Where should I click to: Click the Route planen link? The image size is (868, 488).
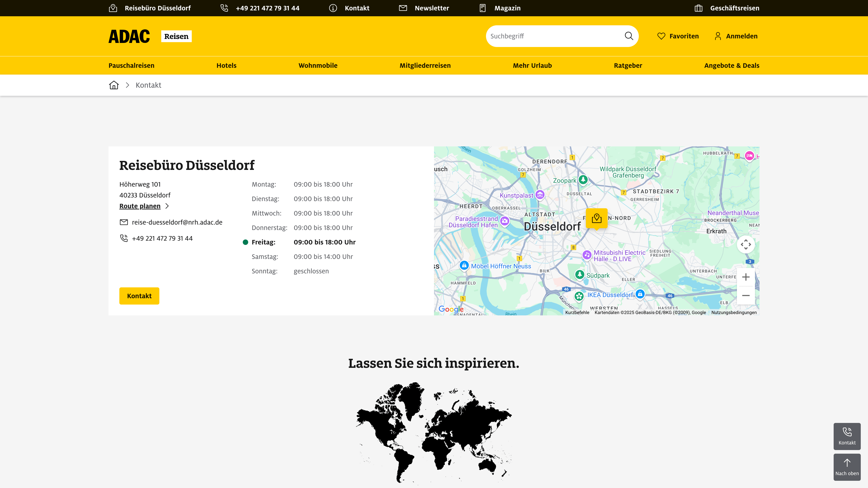click(140, 206)
